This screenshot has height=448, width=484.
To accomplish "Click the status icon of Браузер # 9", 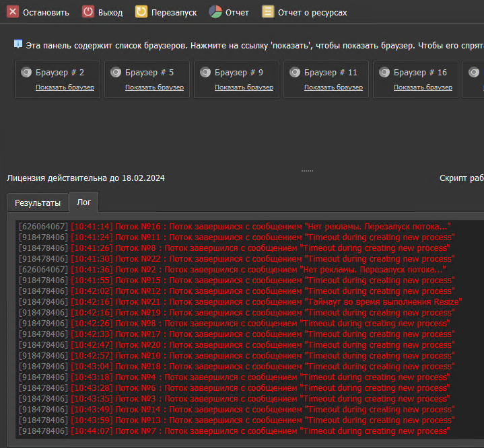I will click(205, 72).
